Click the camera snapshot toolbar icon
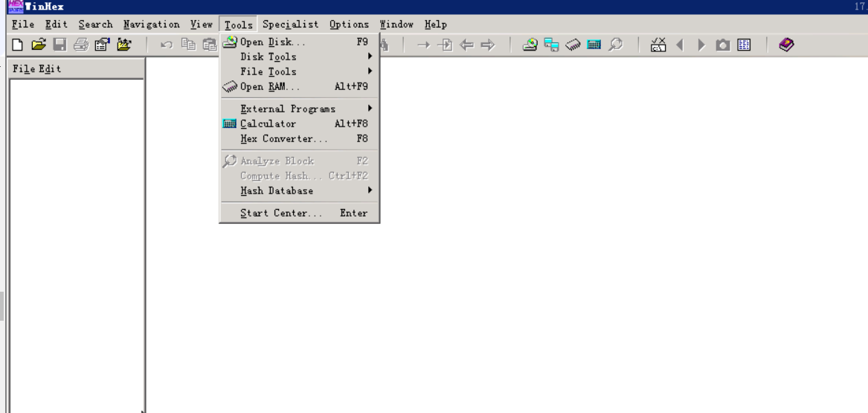The image size is (868, 413). 723,45
